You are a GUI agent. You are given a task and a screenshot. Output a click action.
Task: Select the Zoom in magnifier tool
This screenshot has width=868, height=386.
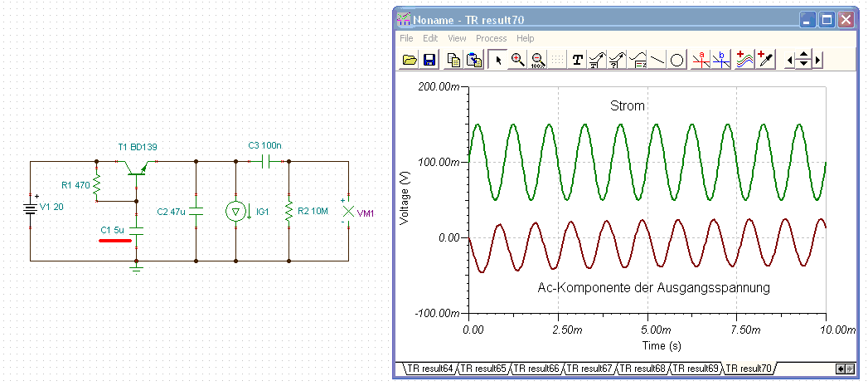pos(517,60)
